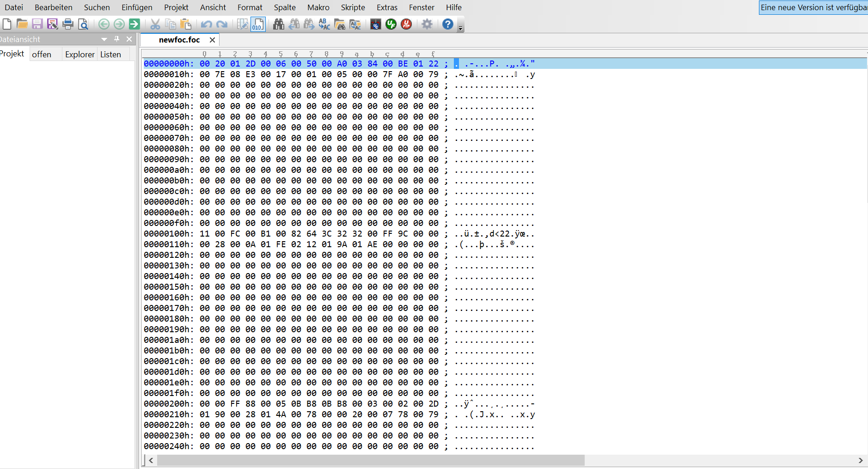Expand the toolbar overflow options arrow

pos(460,28)
